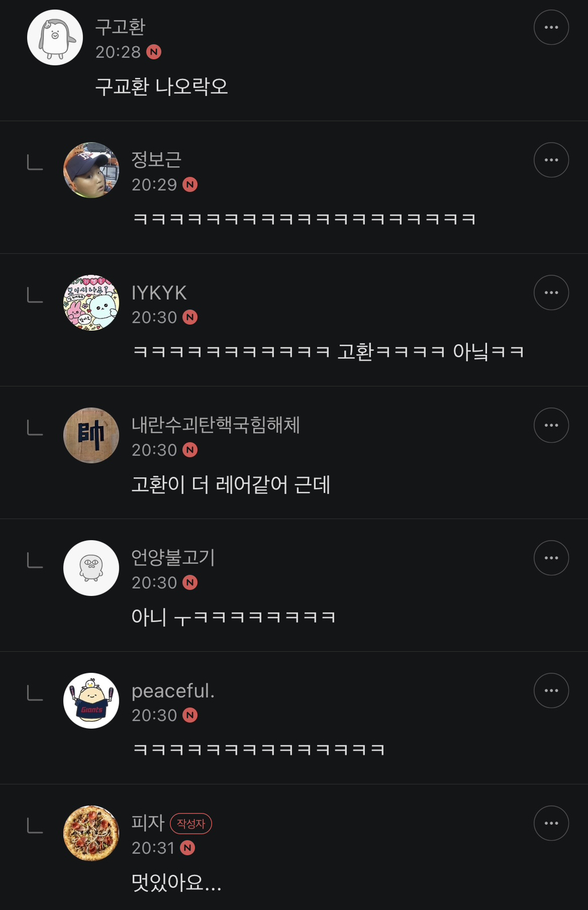Open the IYKYK username profile

[159, 293]
